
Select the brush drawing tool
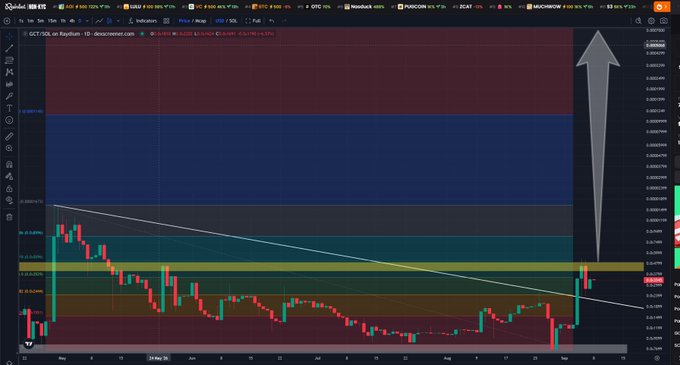point(9,96)
